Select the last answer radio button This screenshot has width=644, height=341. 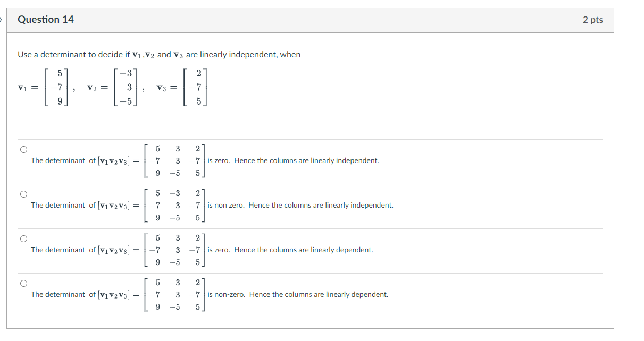(23, 283)
